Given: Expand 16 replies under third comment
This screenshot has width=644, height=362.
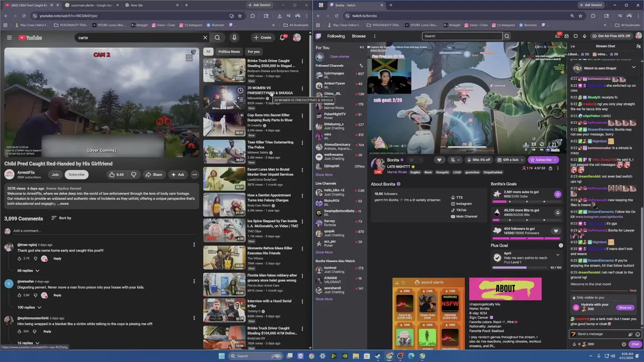Looking at the screenshot, I should [x=28, y=343].
